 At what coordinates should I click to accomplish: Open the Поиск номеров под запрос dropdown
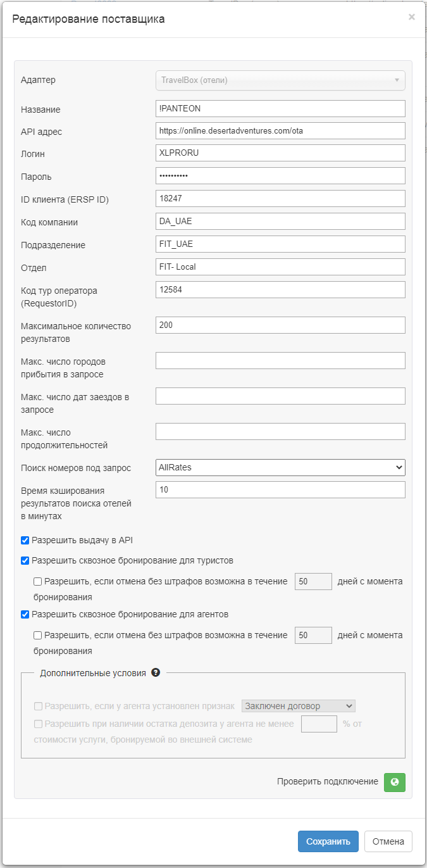pos(280,467)
